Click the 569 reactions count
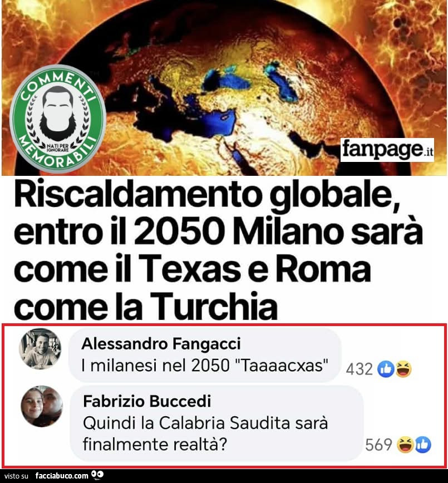448x483 pixels. (x=378, y=445)
